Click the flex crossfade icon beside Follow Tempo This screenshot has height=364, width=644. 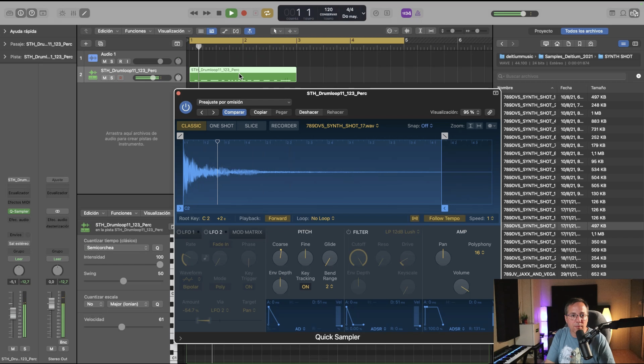(x=415, y=218)
